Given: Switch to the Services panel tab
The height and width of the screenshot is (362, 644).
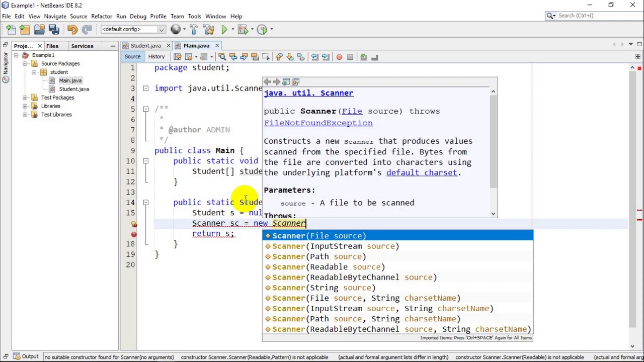Looking at the screenshot, I should tap(82, 46).
